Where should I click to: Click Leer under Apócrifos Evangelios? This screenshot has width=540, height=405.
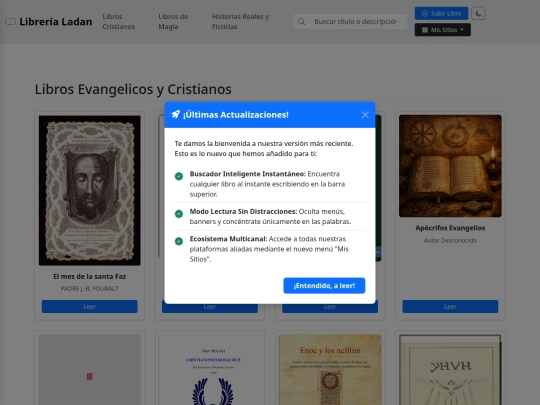(450, 307)
